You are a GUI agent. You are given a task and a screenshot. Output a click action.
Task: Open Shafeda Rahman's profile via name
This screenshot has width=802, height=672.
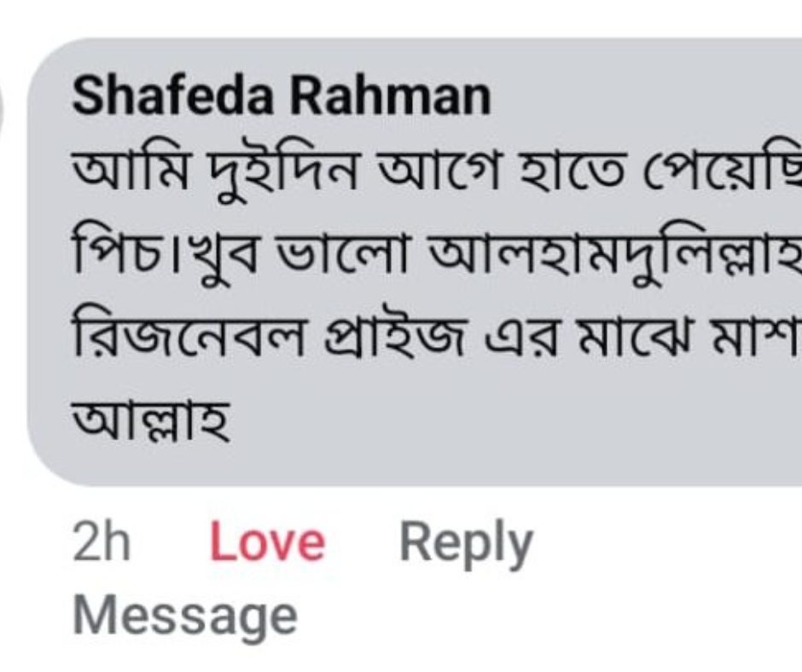[282, 96]
